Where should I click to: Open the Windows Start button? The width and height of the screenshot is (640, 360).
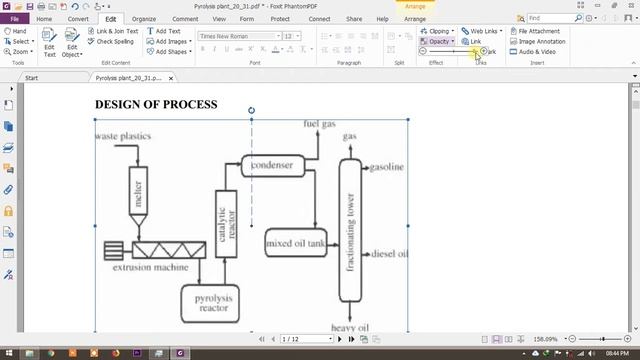click(x=9, y=353)
